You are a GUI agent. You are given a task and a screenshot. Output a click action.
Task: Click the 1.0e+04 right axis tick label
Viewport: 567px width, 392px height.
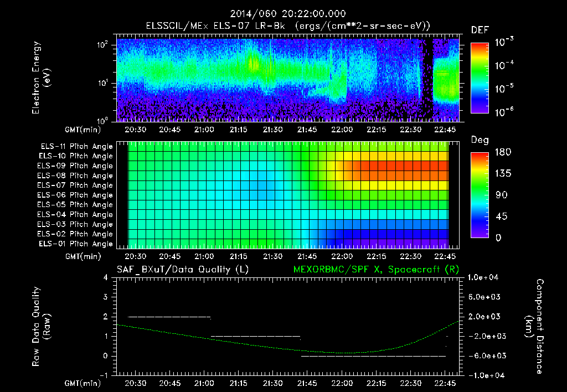483,277
